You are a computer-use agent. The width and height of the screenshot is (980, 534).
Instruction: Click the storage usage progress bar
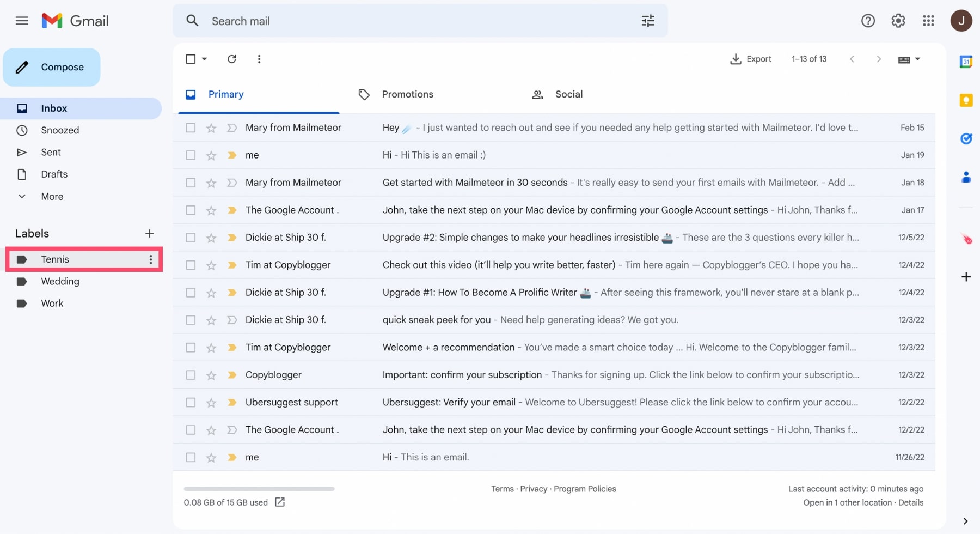click(x=259, y=489)
